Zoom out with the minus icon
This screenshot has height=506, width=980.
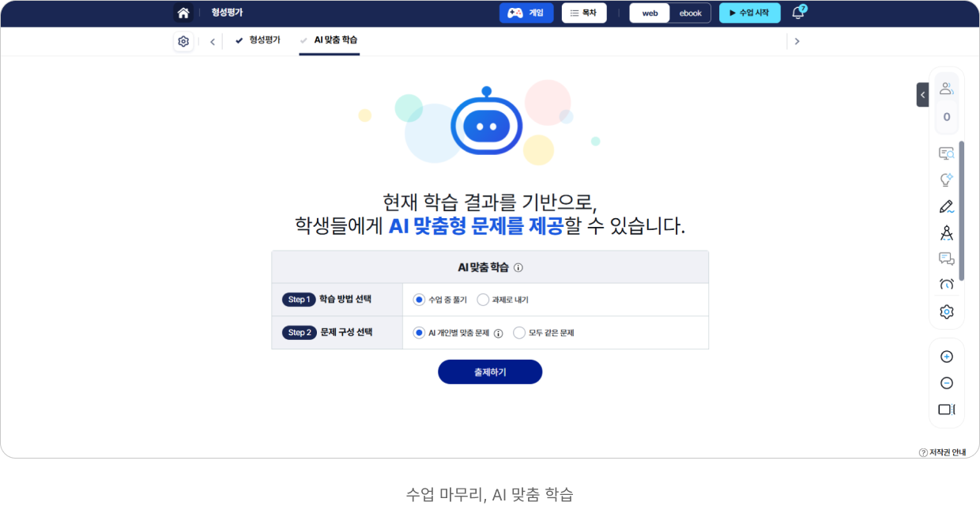(x=947, y=383)
